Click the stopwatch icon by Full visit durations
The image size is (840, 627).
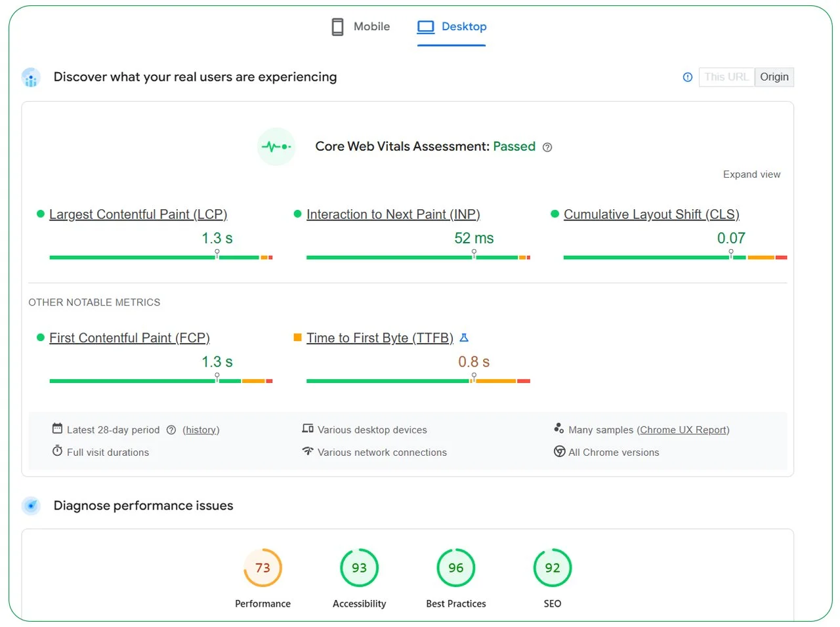tap(57, 451)
